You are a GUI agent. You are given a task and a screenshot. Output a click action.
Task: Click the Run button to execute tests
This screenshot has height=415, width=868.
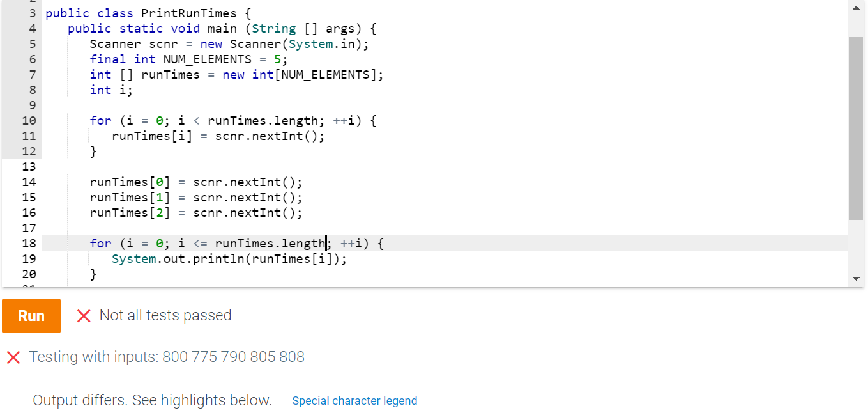[31, 316]
